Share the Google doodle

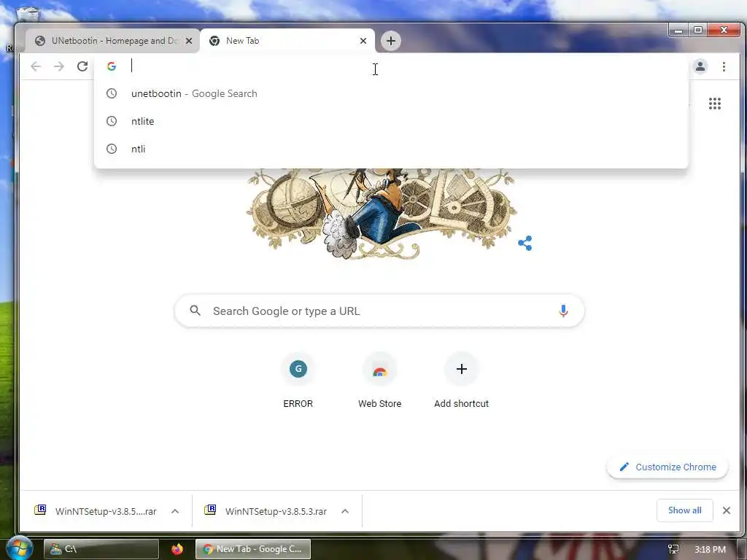[x=525, y=244]
